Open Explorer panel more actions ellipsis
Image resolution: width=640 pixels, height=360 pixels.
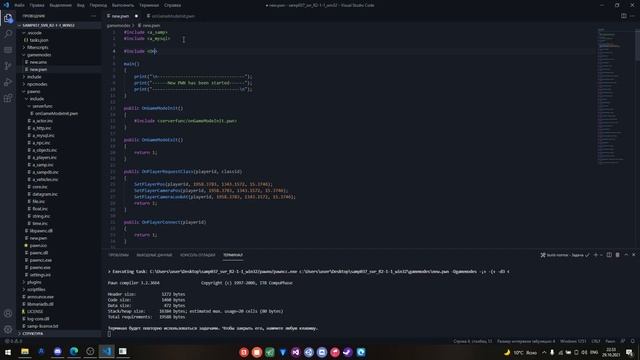93,16
